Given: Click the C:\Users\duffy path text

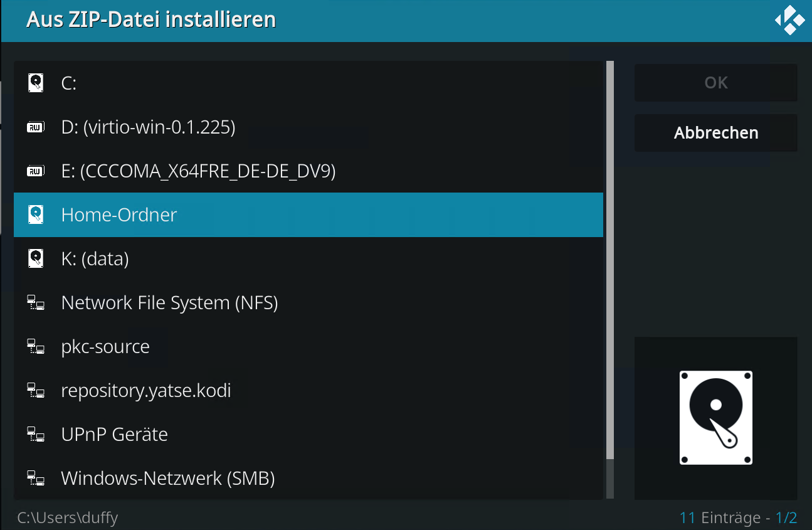Looking at the screenshot, I should tap(68, 518).
